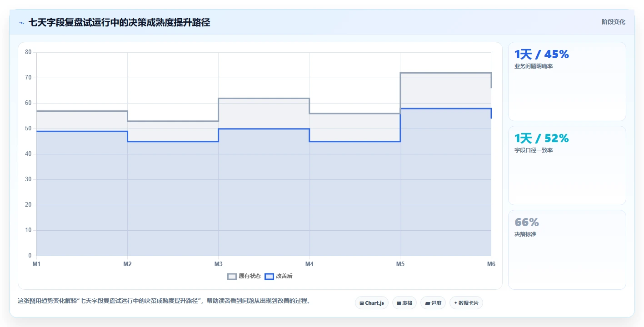This screenshot has width=644, height=327.
Task: Click the 数据卡片 tag
Action: point(466,303)
